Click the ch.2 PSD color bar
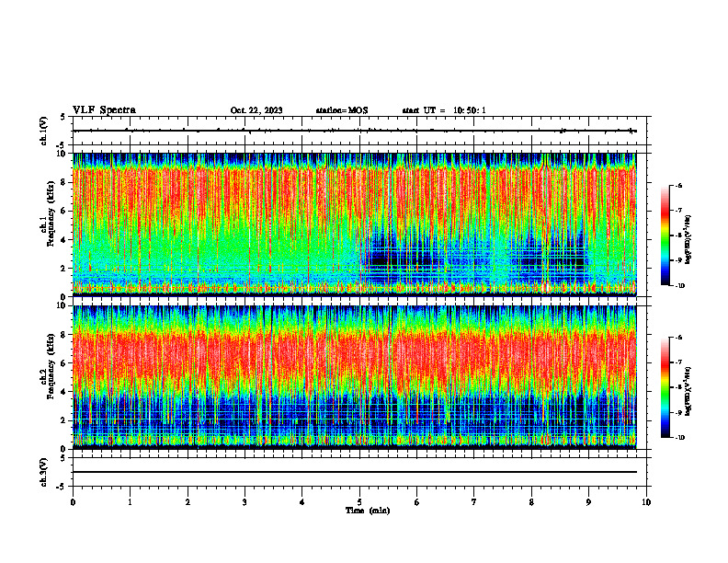 click(665, 387)
